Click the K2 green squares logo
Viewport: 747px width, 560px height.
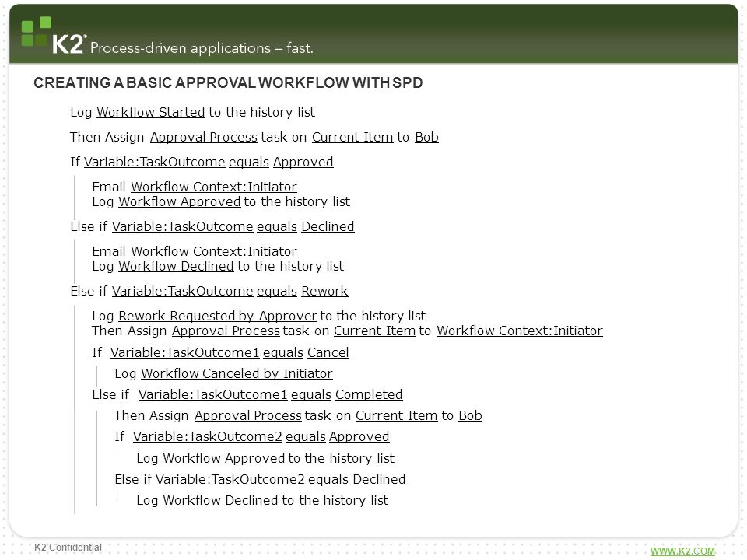point(37,31)
